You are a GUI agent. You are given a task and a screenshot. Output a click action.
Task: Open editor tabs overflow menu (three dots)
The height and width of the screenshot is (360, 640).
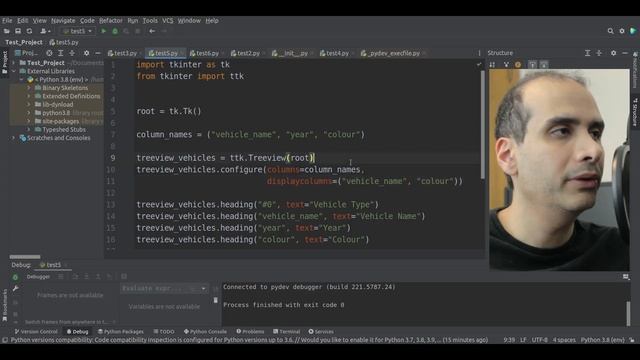coord(479,53)
